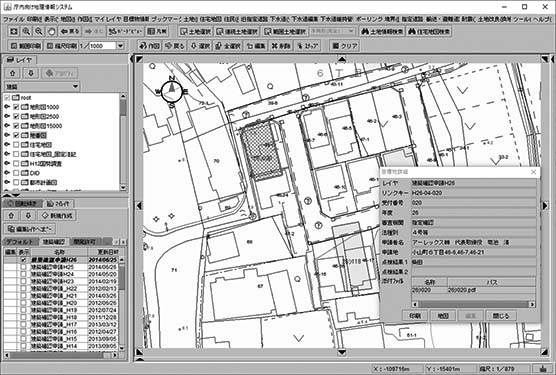556x375 pixels.
Task: Switch to the レイヤ tab
Action: (20, 60)
